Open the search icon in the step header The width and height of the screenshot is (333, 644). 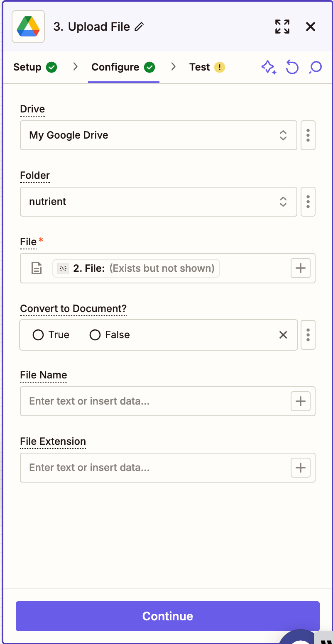coord(315,67)
